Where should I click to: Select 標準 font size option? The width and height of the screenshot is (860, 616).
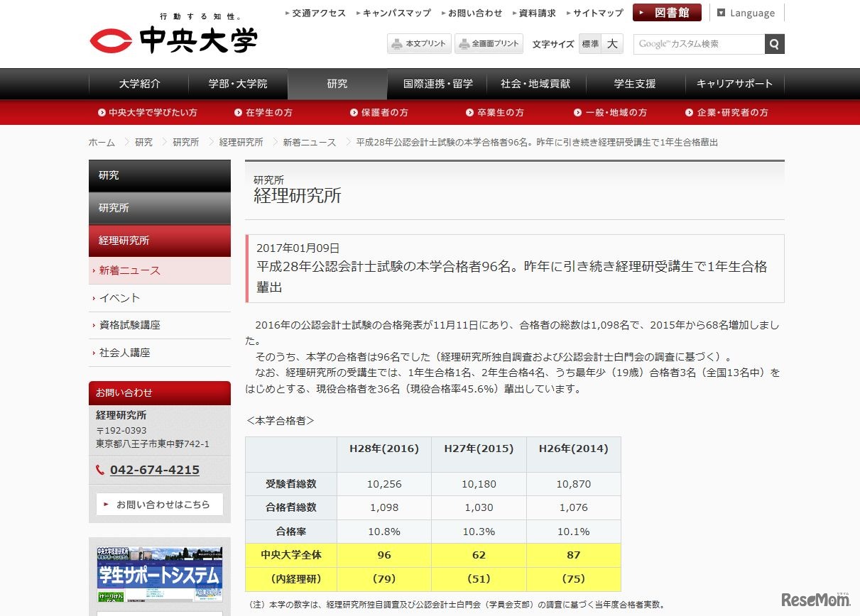tap(590, 44)
